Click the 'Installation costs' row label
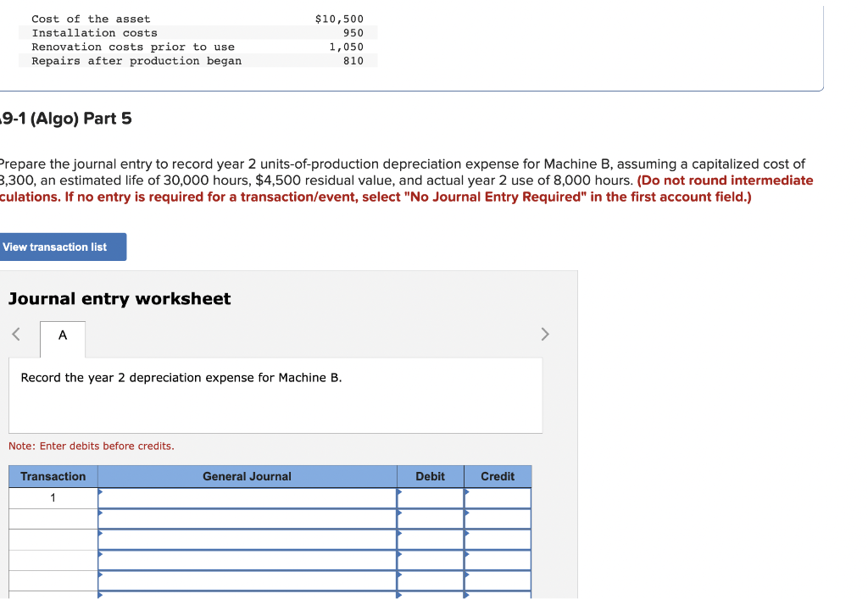This screenshot has width=868, height=599. (x=94, y=33)
